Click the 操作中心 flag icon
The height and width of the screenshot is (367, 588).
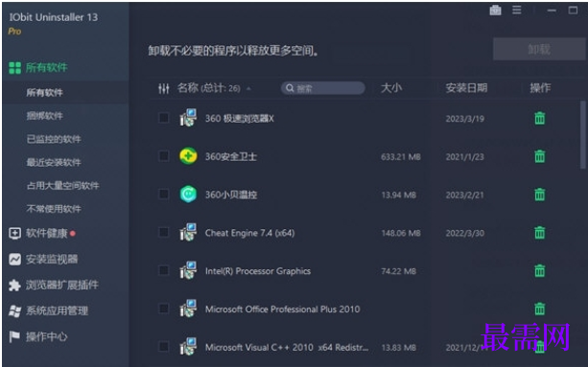coord(14,336)
